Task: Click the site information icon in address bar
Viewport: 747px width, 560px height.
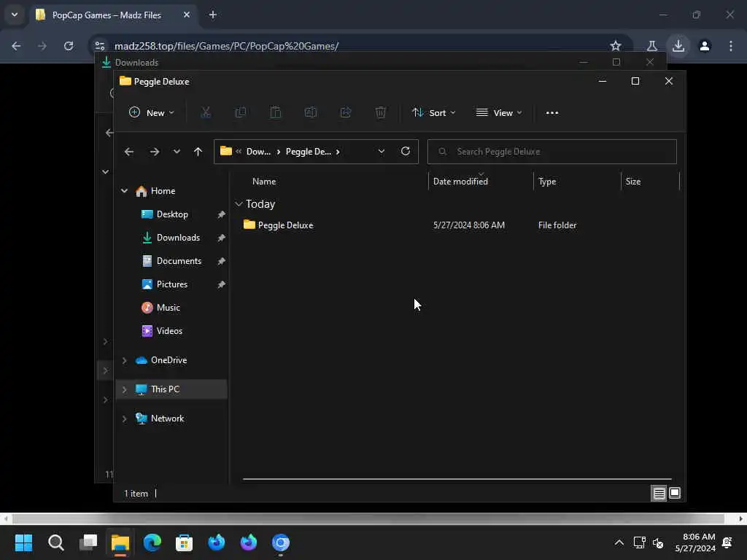Action: point(99,46)
